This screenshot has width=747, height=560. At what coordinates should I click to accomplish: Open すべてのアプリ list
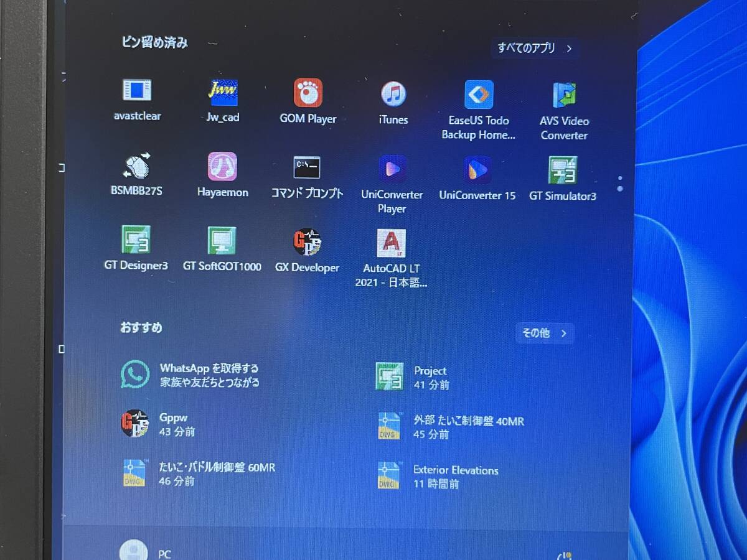(535, 48)
